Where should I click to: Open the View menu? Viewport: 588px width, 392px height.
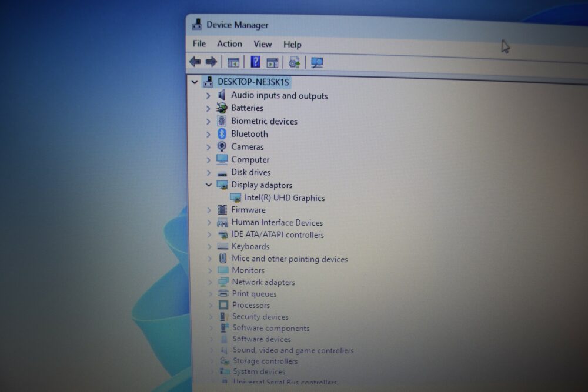262,44
